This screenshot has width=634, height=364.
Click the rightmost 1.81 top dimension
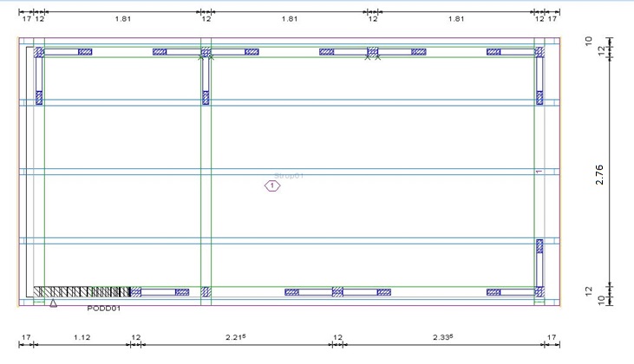click(x=455, y=17)
